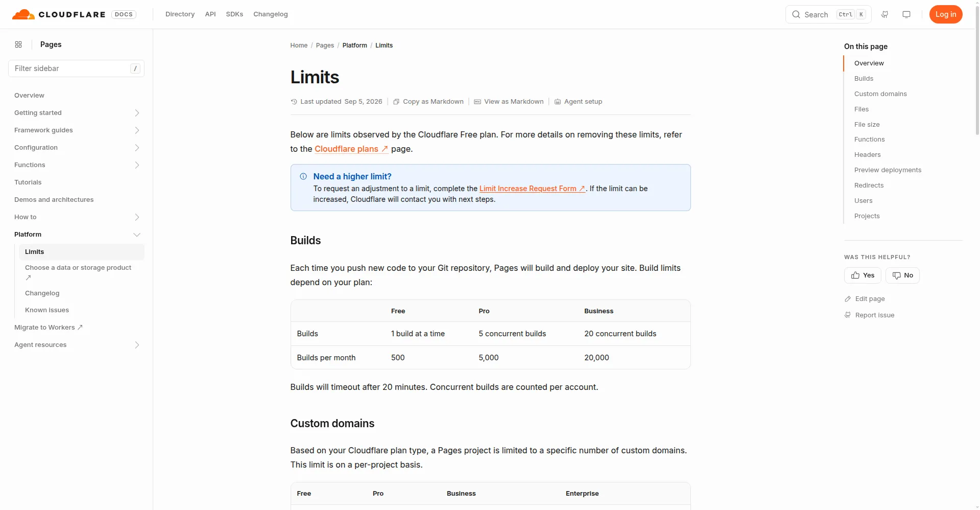This screenshot has width=980, height=510.
Task: Open the SDKs menu item
Action: point(234,14)
